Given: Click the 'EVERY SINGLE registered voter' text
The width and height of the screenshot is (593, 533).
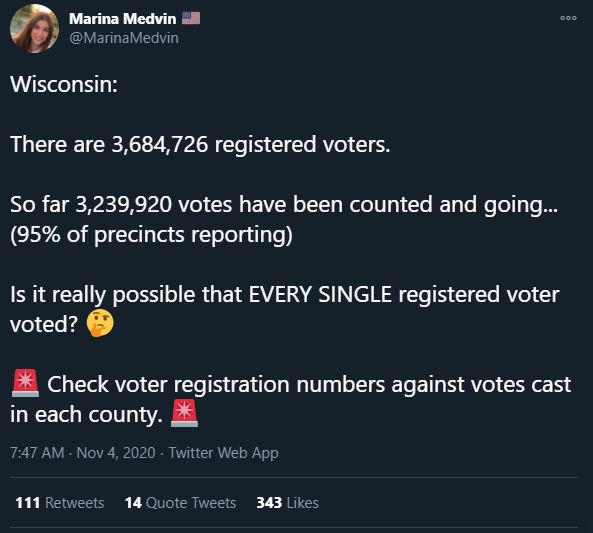Looking at the screenshot, I should click(x=404, y=294).
